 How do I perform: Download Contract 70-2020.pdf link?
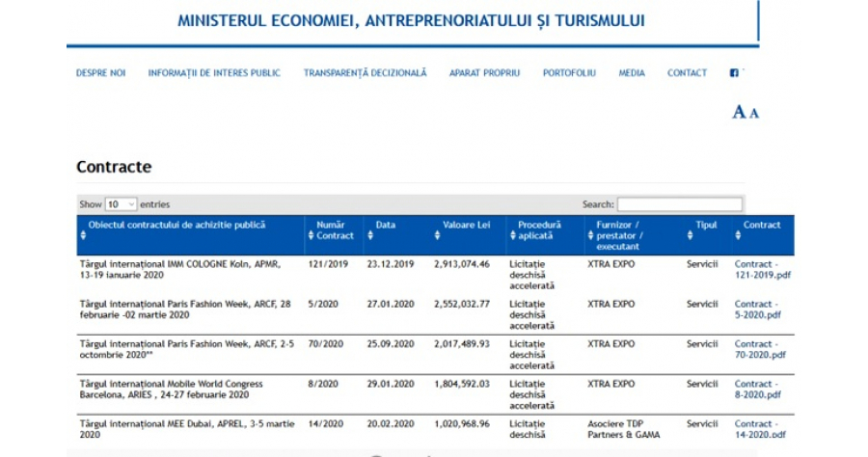760,349
